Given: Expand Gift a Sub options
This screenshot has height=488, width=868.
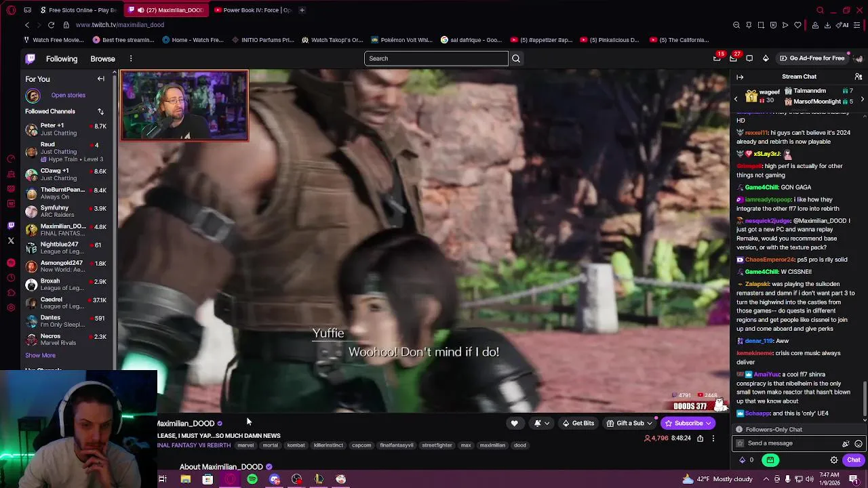Looking at the screenshot, I should (x=649, y=424).
